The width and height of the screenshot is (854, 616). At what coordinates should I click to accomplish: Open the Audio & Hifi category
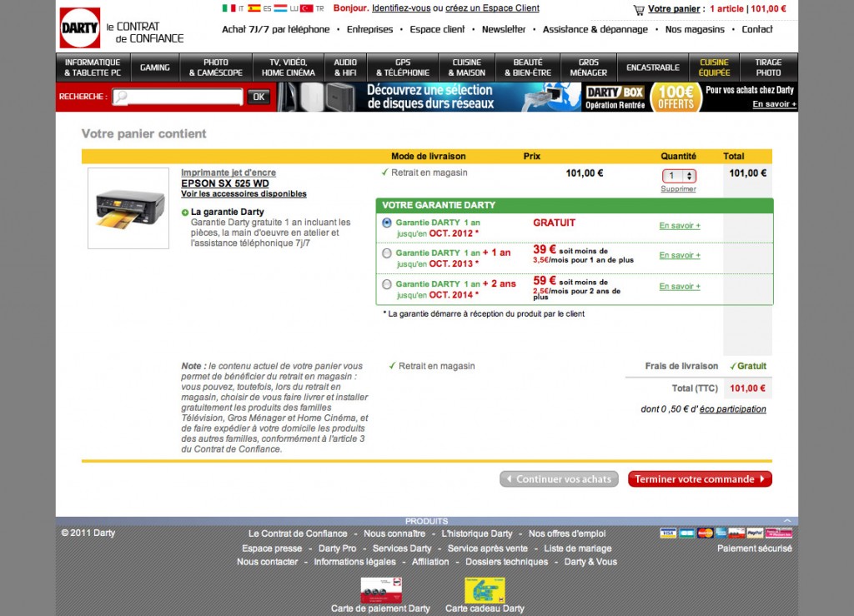tap(345, 68)
